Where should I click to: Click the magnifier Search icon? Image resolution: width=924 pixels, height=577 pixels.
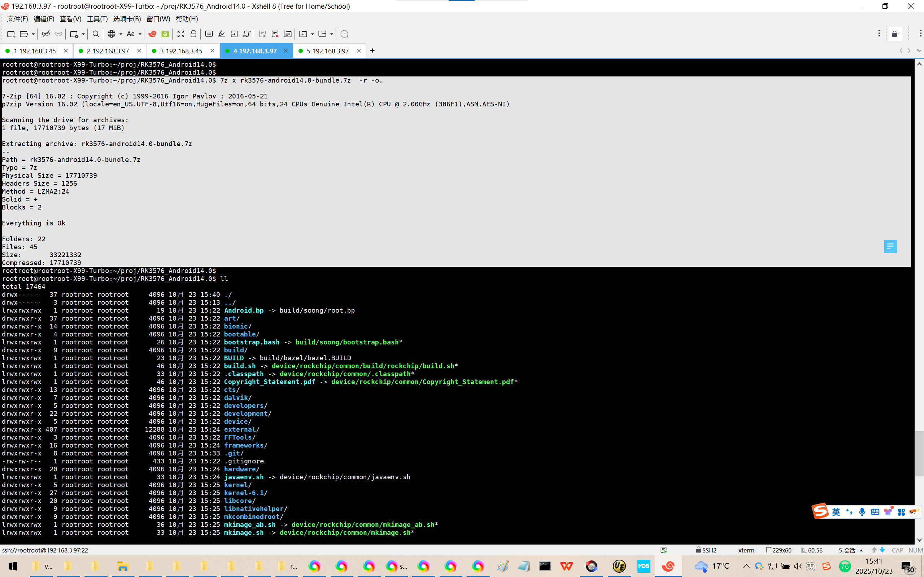pyautogui.click(x=96, y=34)
